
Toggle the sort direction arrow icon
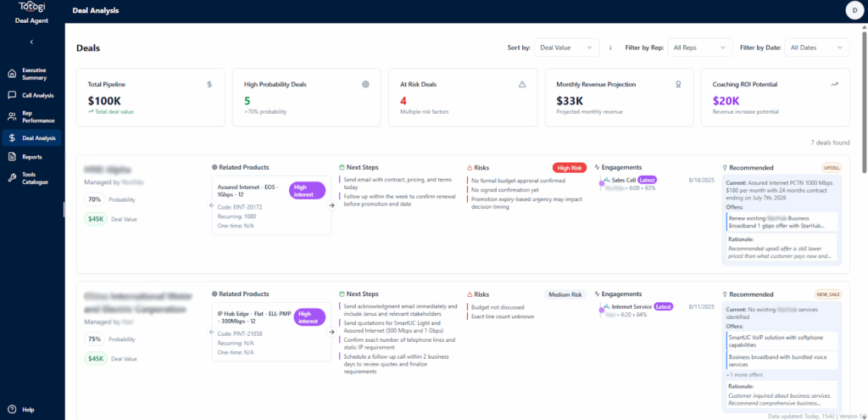click(x=610, y=48)
